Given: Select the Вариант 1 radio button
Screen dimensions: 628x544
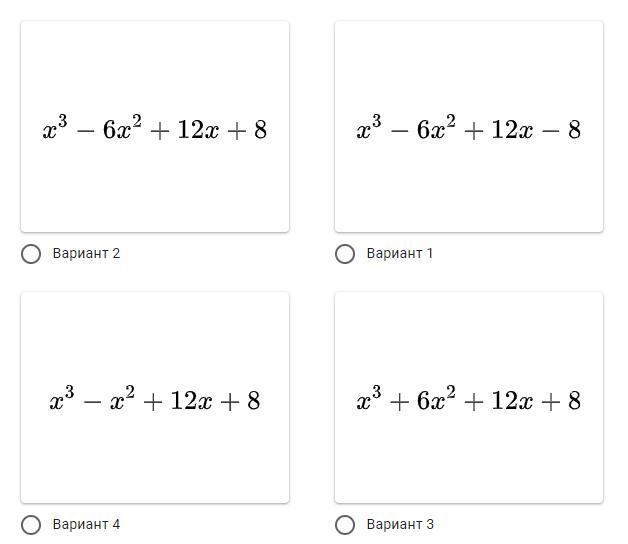Looking at the screenshot, I should (x=345, y=254).
